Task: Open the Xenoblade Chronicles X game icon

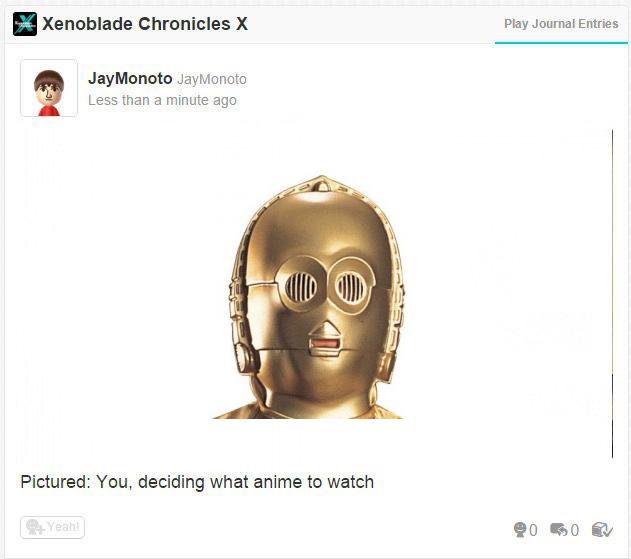Action: coord(25,24)
